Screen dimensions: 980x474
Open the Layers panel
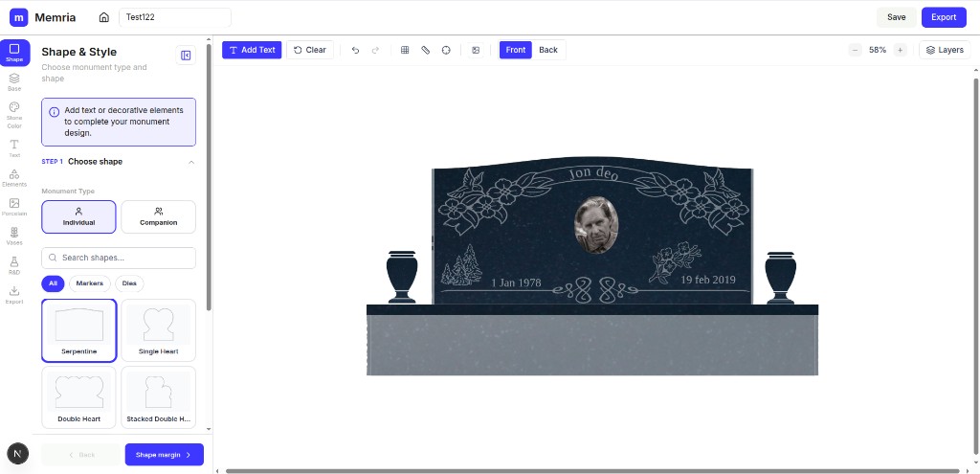coord(945,50)
